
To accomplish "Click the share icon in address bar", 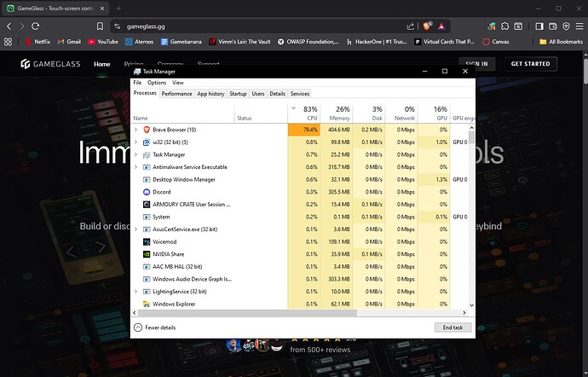I will point(411,26).
